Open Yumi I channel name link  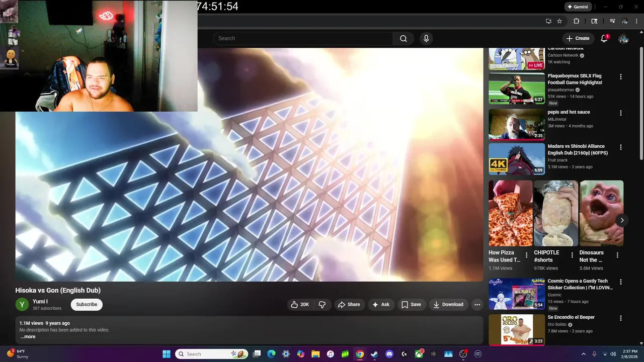click(x=40, y=301)
